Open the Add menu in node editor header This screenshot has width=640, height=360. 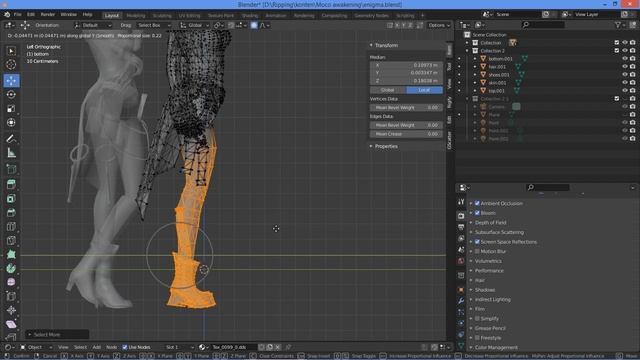tap(96, 347)
